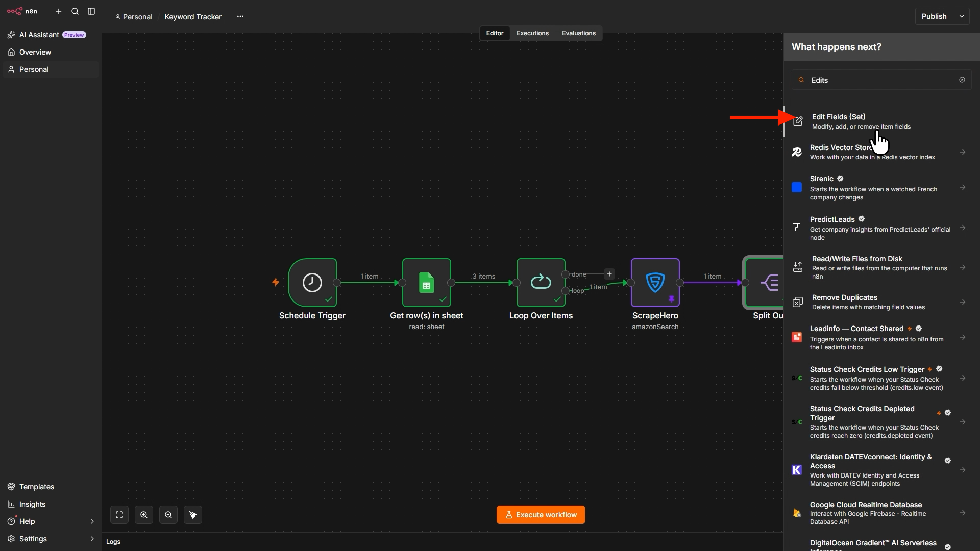The height and width of the screenshot is (551, 980).
Task: Expand the Publish dropdown arrow
Action: (962, 16)
